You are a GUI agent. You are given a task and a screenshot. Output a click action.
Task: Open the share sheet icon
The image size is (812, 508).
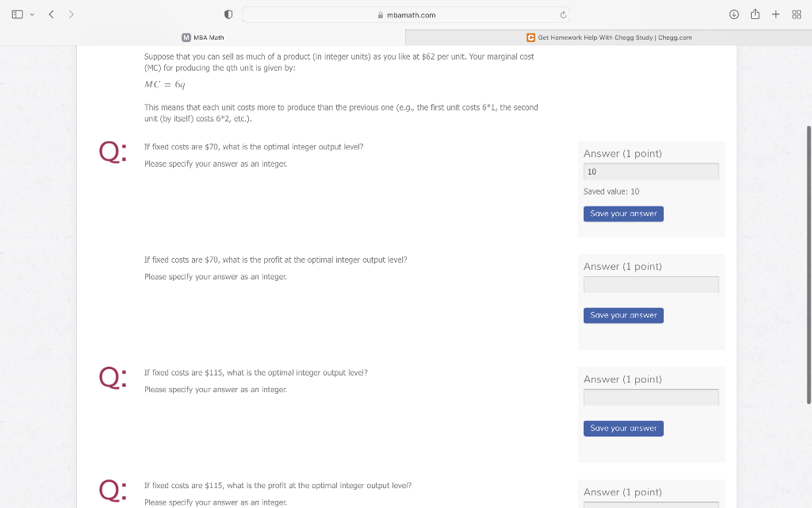pos(755,14)
